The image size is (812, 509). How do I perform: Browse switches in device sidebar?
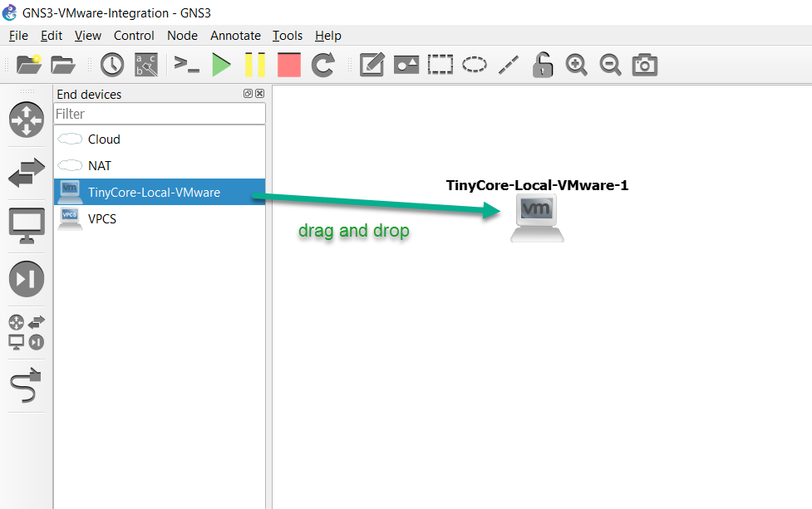tap(27, 173)
